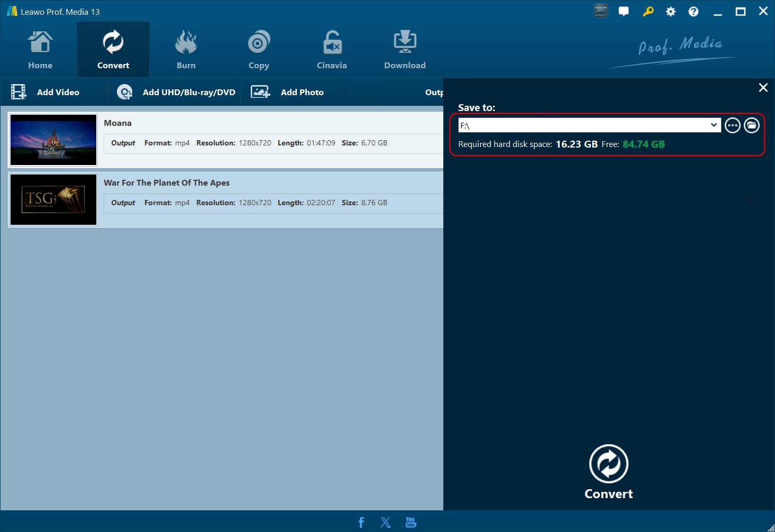This screenshot has height=532, width=775.
Task: Open the Facebook link icon
Action: point(361,522)
